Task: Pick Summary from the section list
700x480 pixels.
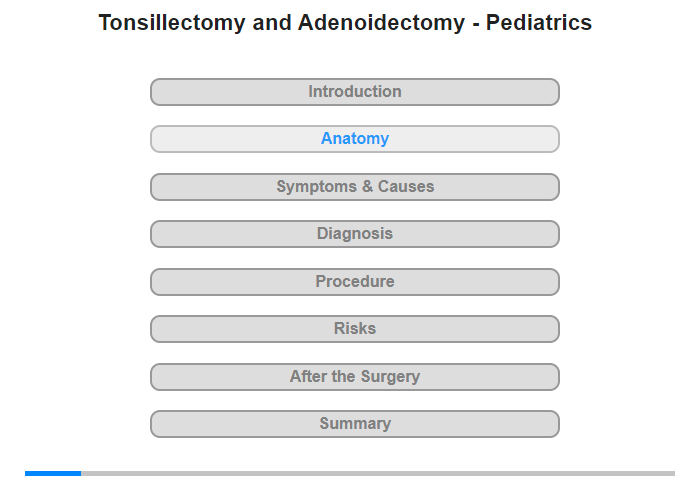Action: [355, 423]
